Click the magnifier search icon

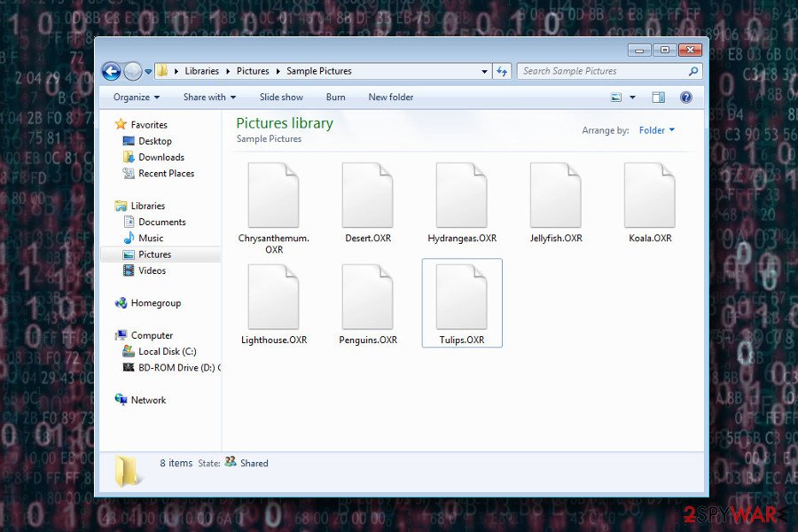click(x=692, y=71)
